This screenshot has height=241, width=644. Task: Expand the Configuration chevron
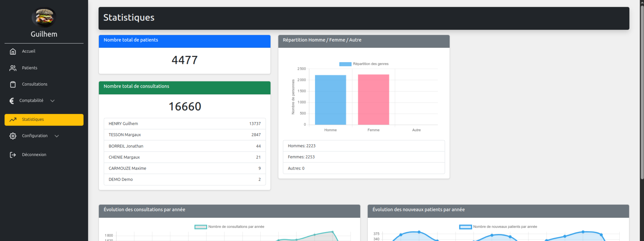[57, 136]
